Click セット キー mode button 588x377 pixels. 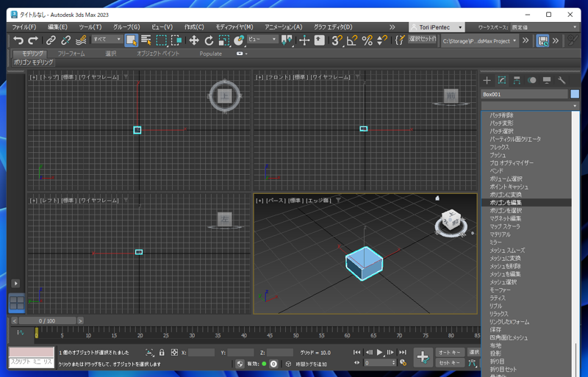click(x=449, y=363)
